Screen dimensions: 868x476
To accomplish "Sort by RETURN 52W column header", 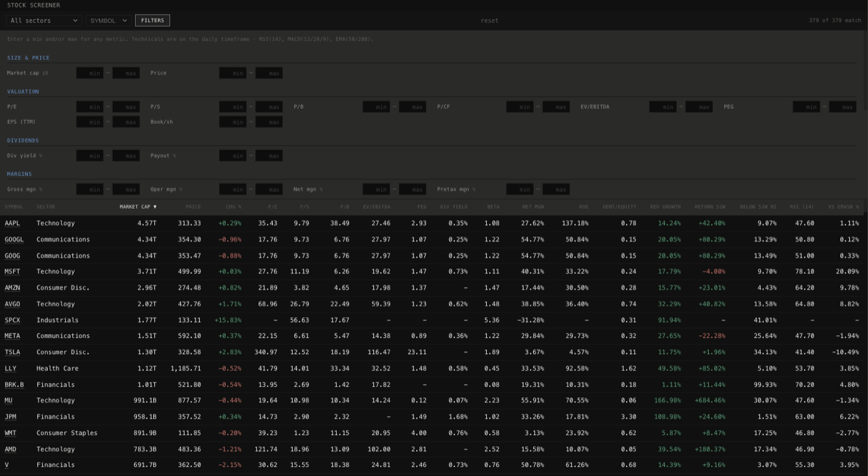I will point(710,207).
